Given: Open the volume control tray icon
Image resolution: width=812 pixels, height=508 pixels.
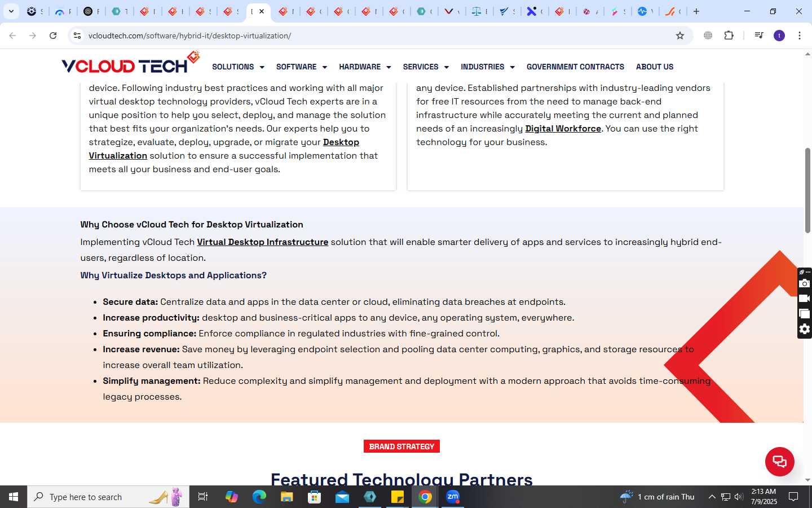Looking at the screenshot, I should coord(739,497).
